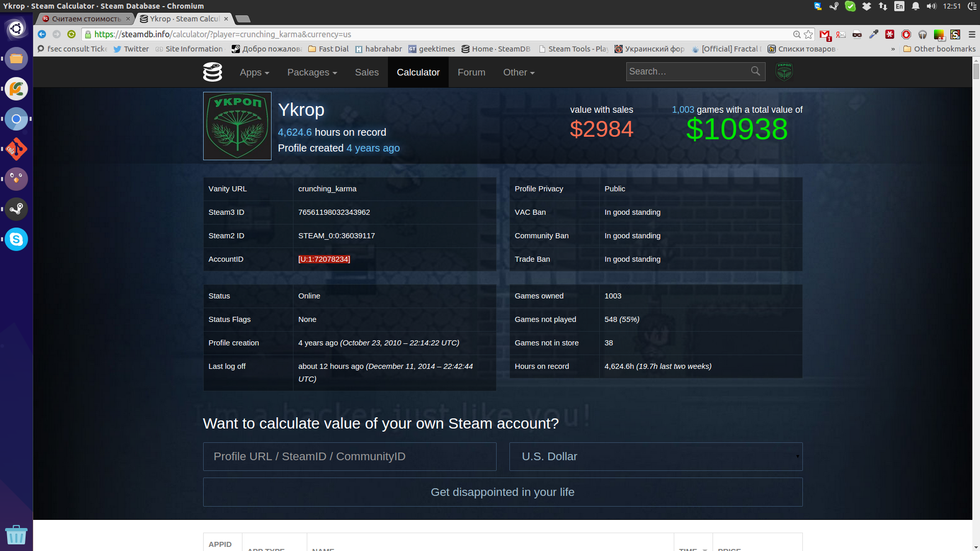Open the En keyboard layout indicator

point(899,6)
